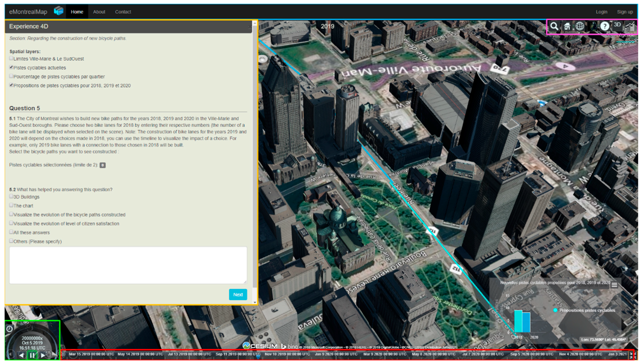Open the chart hamburger menu
The image size is (642, 364).
pyautogui.click(x=614, y=285)
